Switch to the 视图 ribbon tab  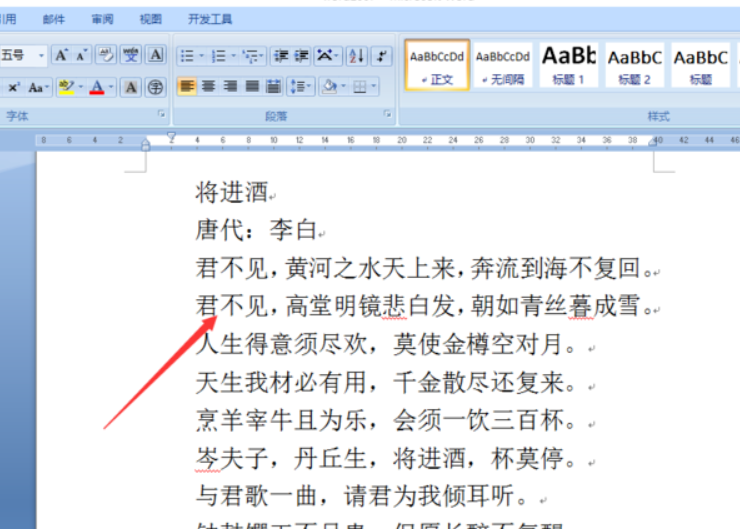pyautogui.click(x=151, y=19)
